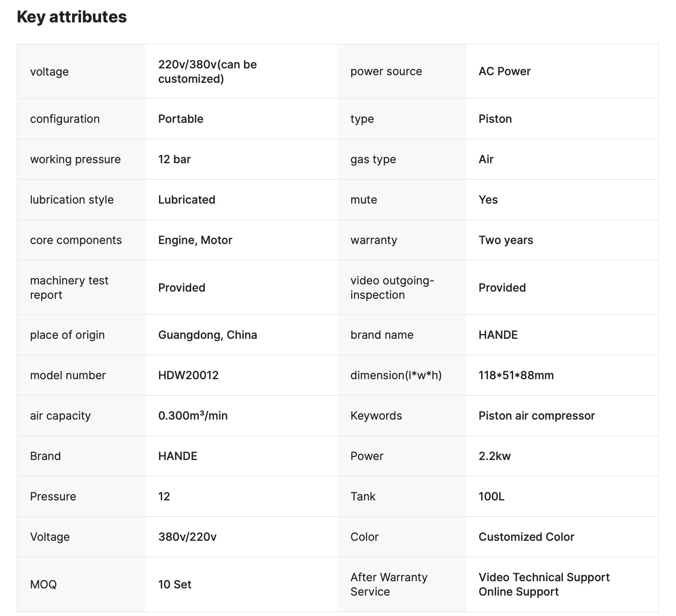Click the Guangdong, China origin value
The height and width of the screenshot is (616, 676).
coord(207,335)
